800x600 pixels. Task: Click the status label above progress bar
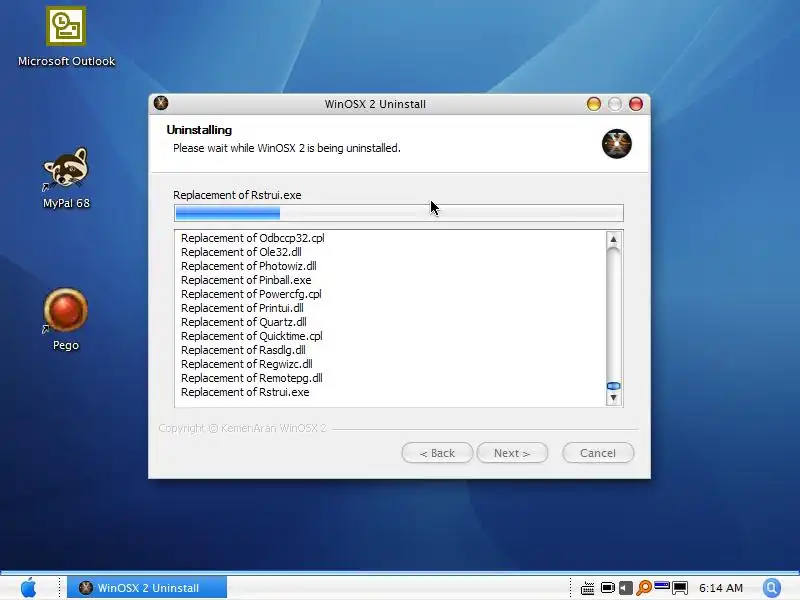point(237,195)
